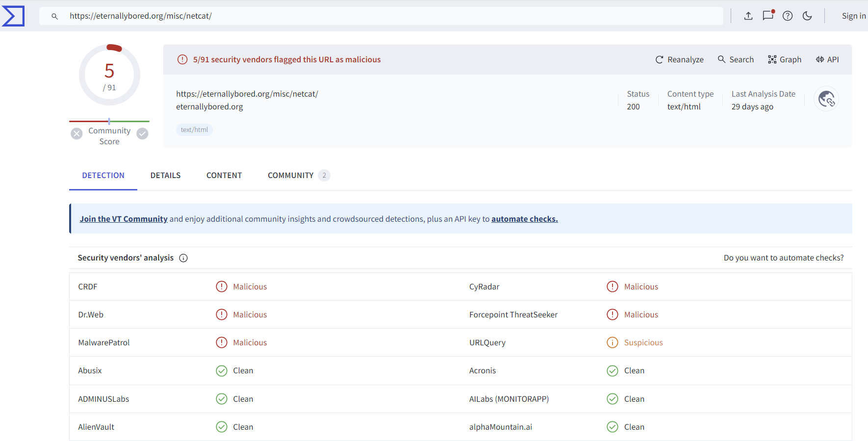Screen dimensions: 868x441
Task: Click the VirusTotal sigma logo
Action: coord(13,16)
